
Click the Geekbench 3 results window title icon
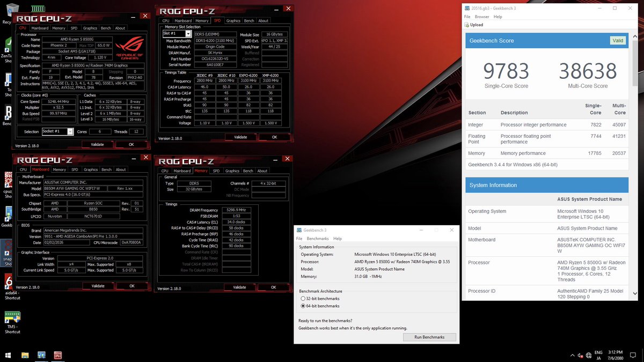[x=468, y=8]
